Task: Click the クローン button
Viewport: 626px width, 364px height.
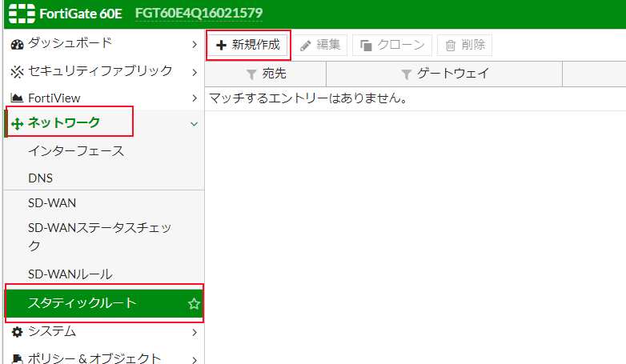Action: point(392,45)
